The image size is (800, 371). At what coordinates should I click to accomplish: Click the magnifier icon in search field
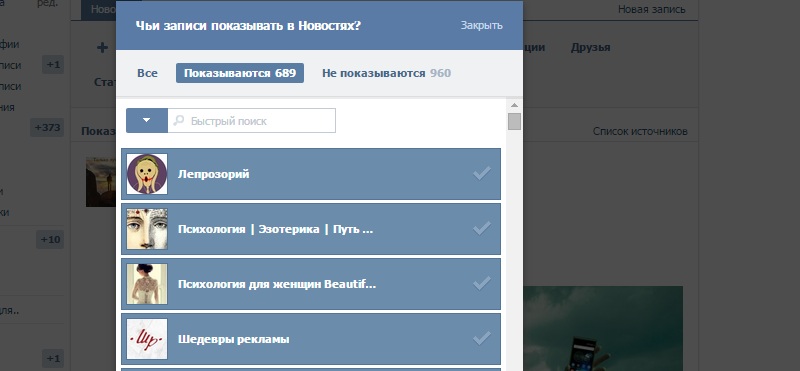179,121
